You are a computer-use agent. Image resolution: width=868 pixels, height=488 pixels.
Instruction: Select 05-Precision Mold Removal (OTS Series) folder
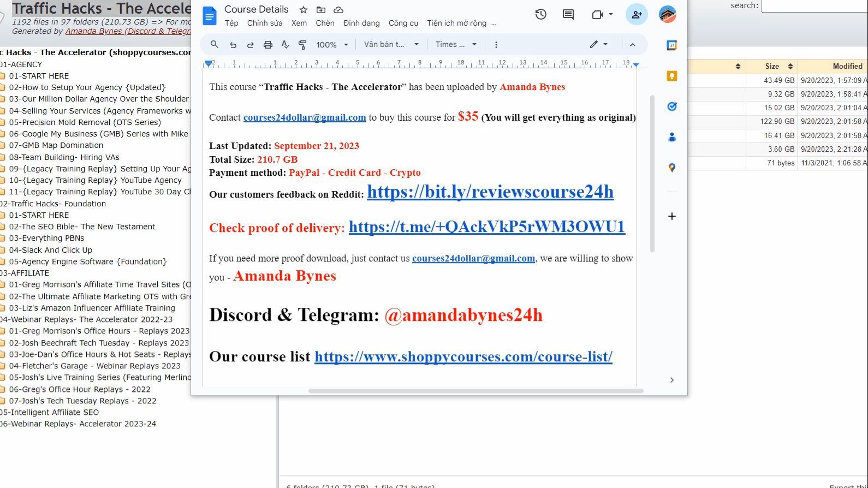point(85,122)
